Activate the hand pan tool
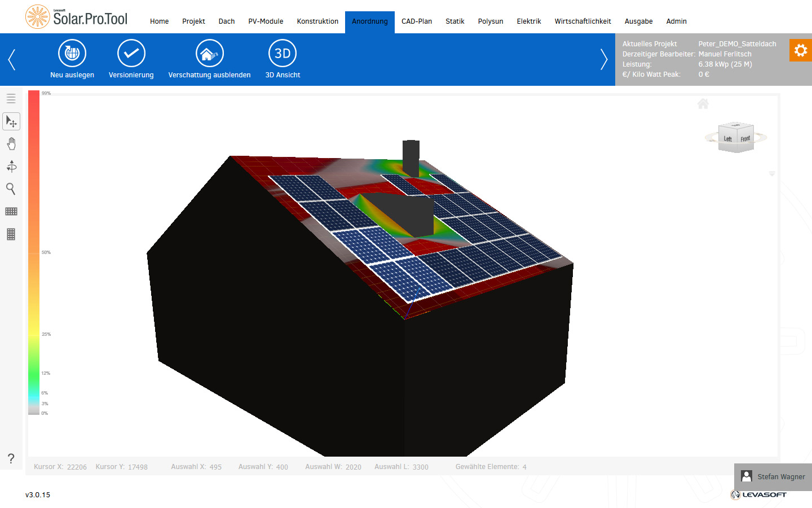 coord(11,144)
